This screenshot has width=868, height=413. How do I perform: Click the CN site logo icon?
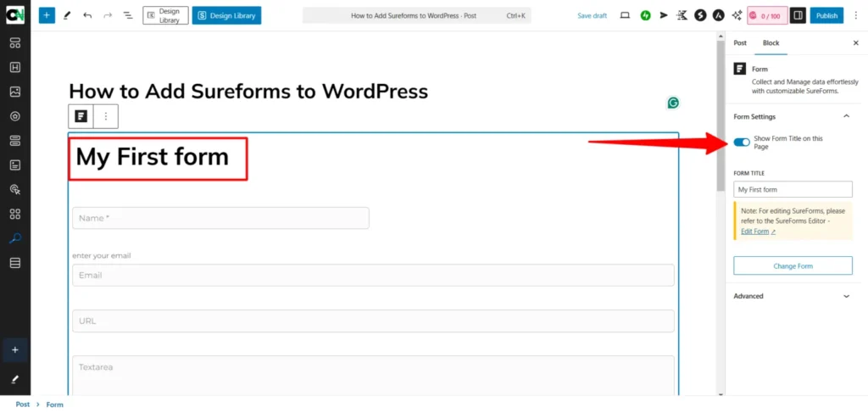(x=15, y=15)
